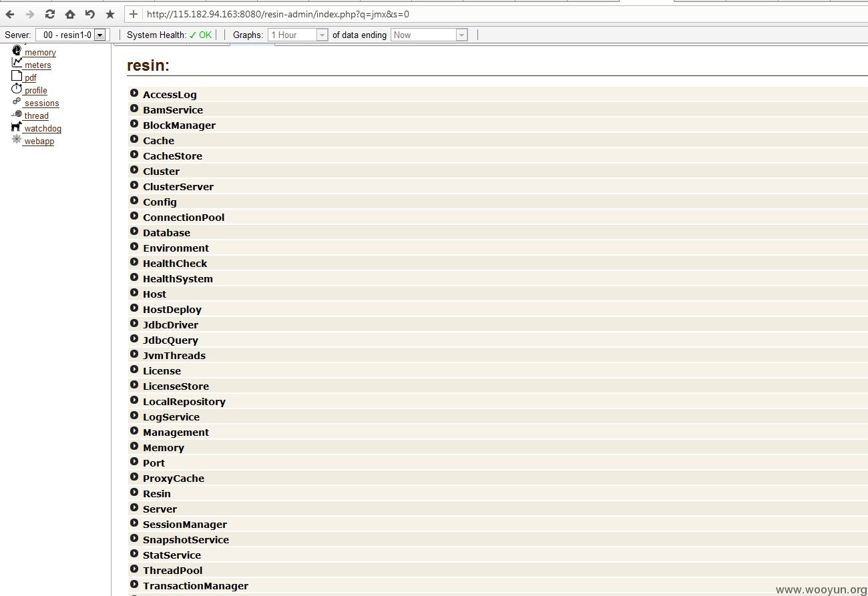Screen dimensions: 868x596
Task: Open the webapp page link
Action: [x=39, y=141]
